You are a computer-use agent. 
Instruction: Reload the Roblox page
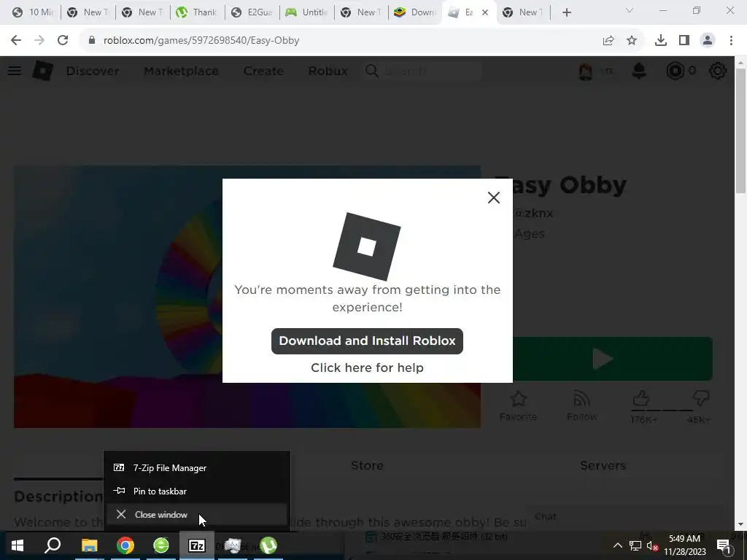63,41
